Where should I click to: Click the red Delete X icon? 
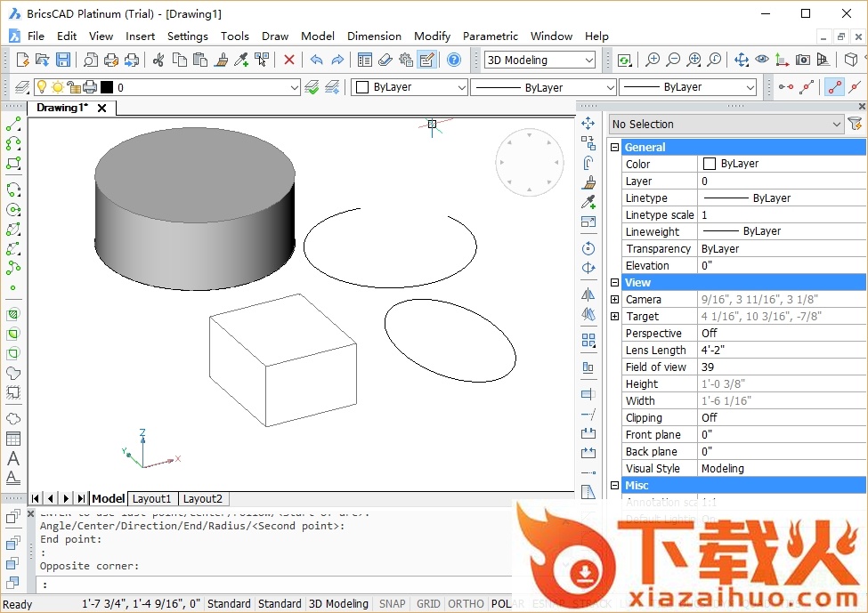[288, 60]
